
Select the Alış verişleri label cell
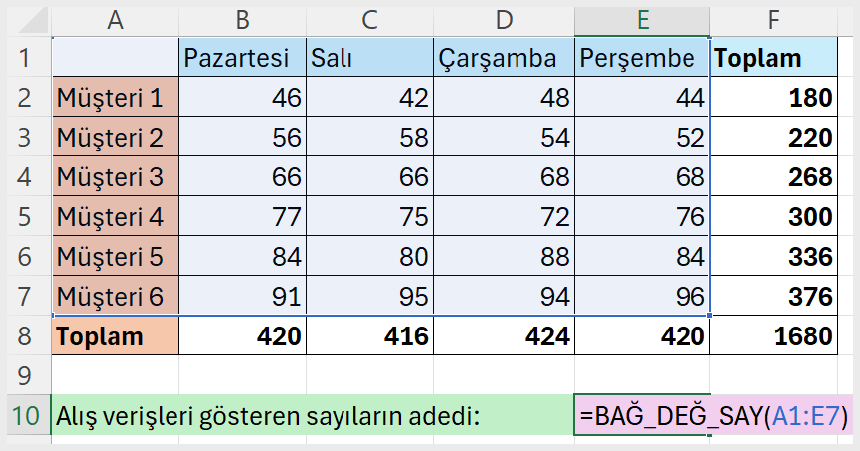313,415
